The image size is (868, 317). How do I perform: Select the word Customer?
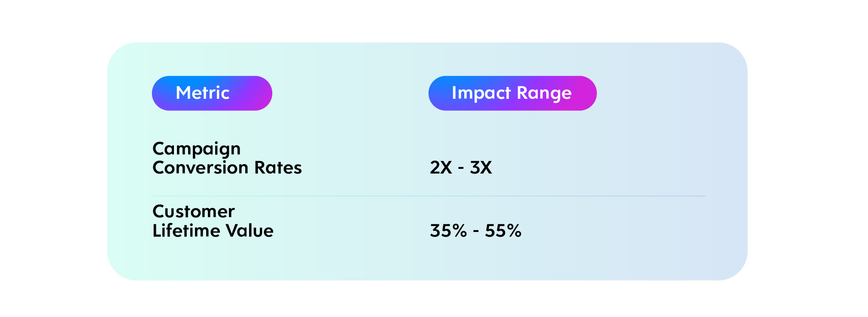click(x=194, y=211)
